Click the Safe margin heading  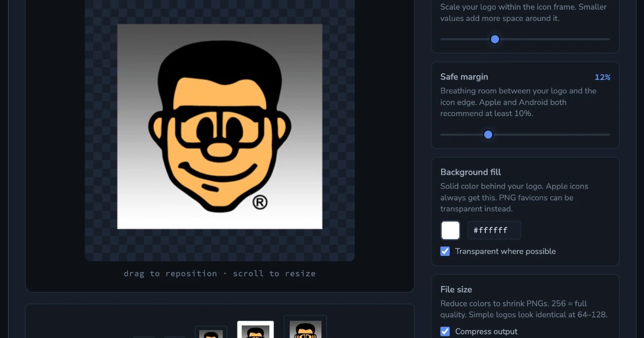coord(464,77)
